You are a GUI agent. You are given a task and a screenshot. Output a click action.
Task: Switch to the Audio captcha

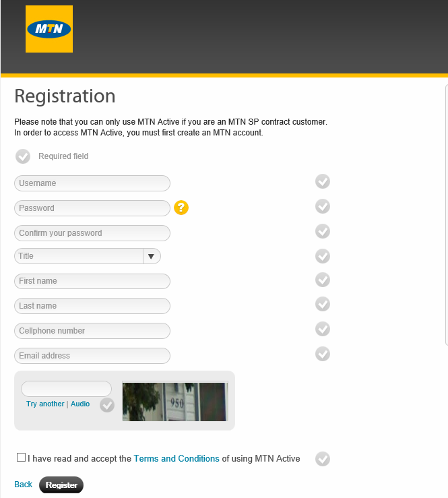pyautogui.click(x=80, y=404)
